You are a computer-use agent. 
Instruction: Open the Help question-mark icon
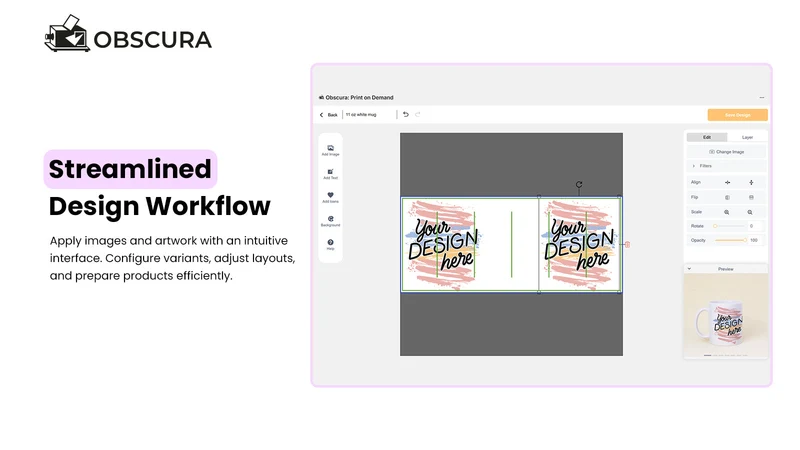331,244
